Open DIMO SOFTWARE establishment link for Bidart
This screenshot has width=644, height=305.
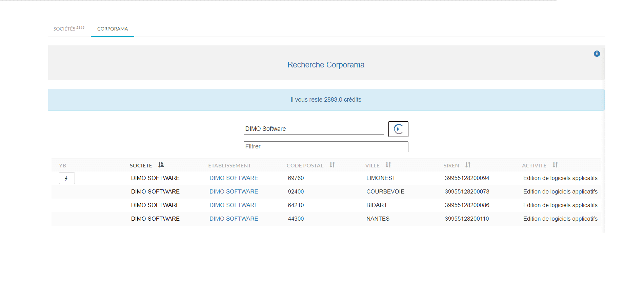click(234, 205)
